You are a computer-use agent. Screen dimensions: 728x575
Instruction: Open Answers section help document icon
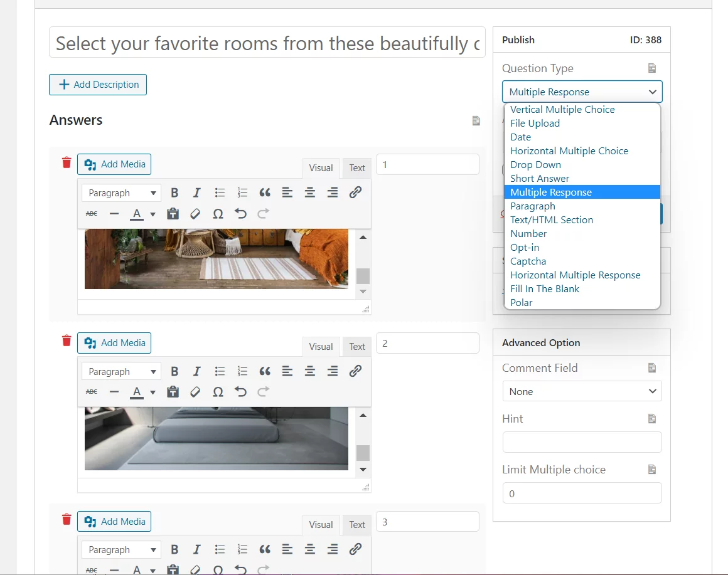tap(476, 120)
